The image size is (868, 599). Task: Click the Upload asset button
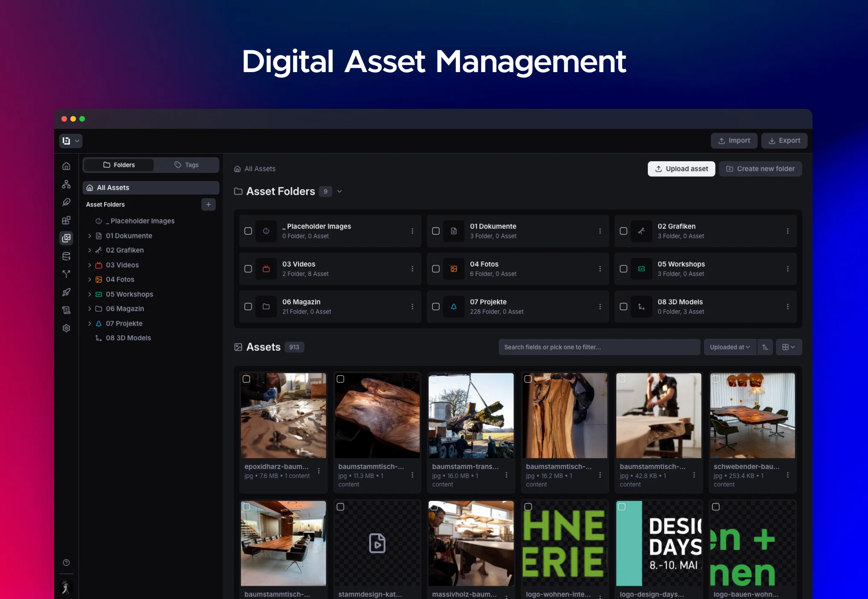point(681,169)
